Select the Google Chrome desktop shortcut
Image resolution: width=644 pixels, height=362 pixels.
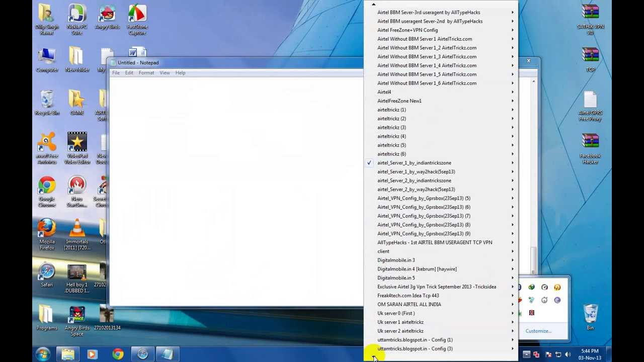click(47, 192)
